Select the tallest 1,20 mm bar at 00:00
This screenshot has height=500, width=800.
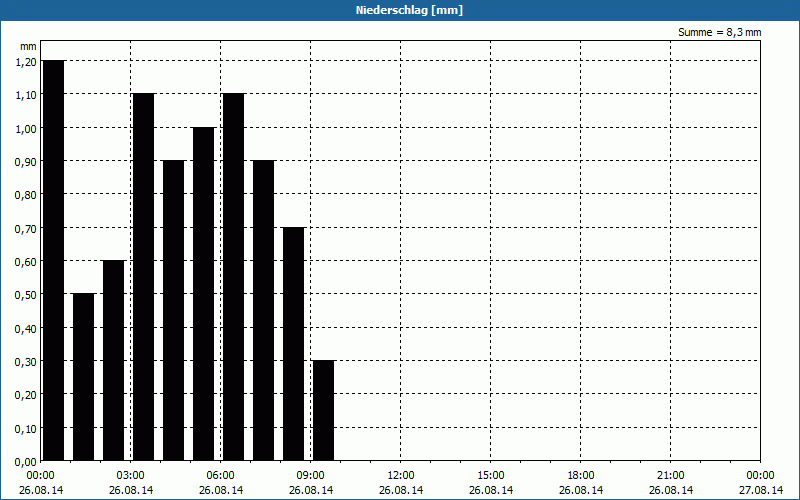(53, 260)
